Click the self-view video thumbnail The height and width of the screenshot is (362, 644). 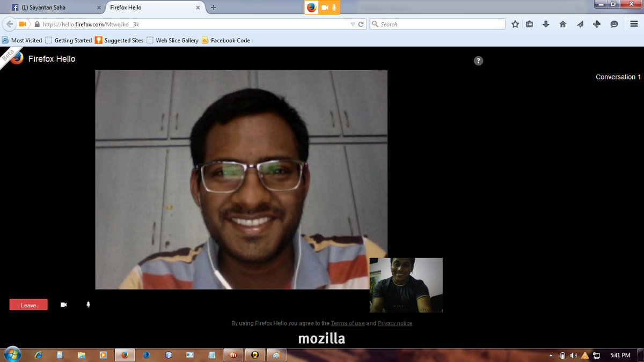point(406,285)
